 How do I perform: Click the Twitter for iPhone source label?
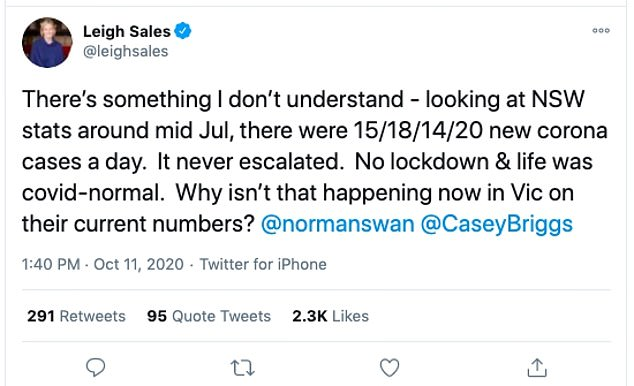(263, 264)
